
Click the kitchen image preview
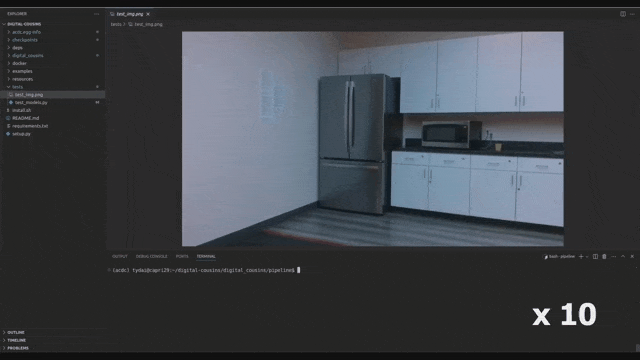[373, 139]
